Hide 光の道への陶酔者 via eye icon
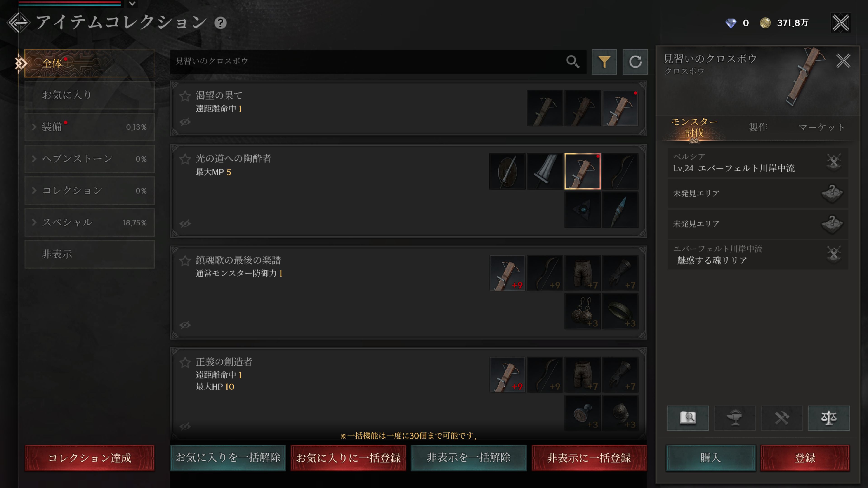 185,223
